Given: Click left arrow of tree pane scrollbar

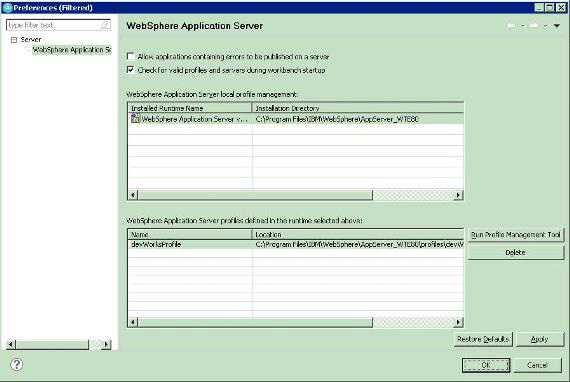Looking at the screenshot, I should [x=11, y=344].
